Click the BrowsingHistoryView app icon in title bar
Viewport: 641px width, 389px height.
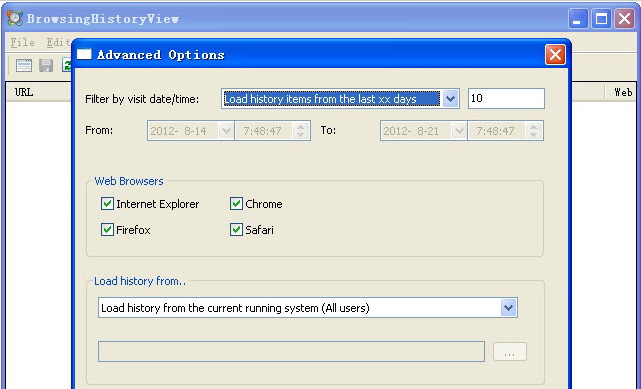[15, 18]
